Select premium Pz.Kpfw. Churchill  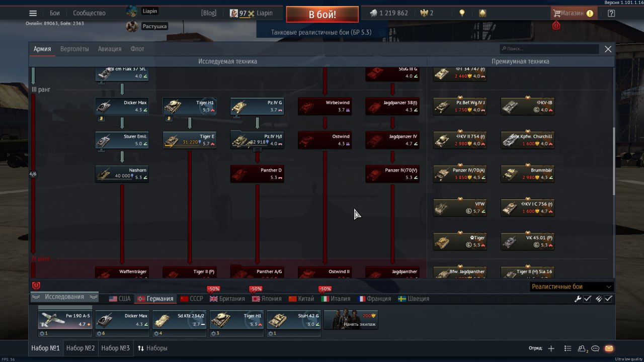pos(527,140)
